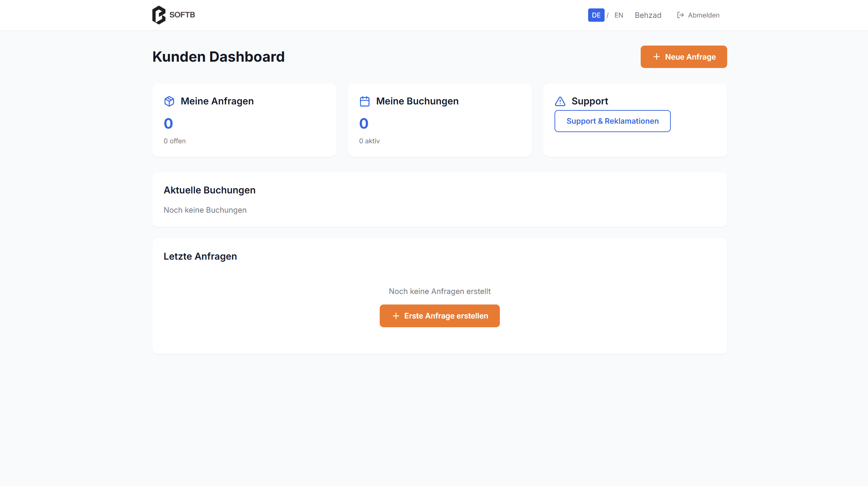Viewport: 868px width, 486px height.
Task: Click the Buchungen count zero number
Action: pos(364,123)
